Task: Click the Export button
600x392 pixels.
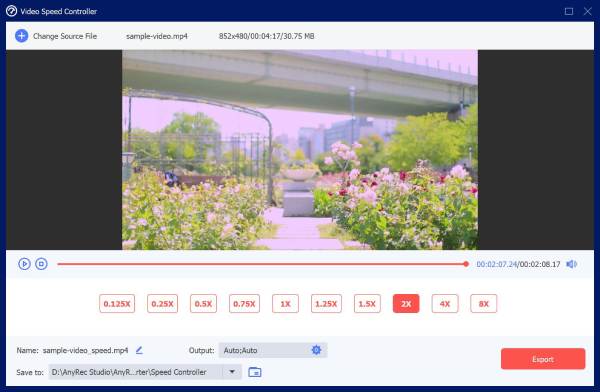Action: 543,359
